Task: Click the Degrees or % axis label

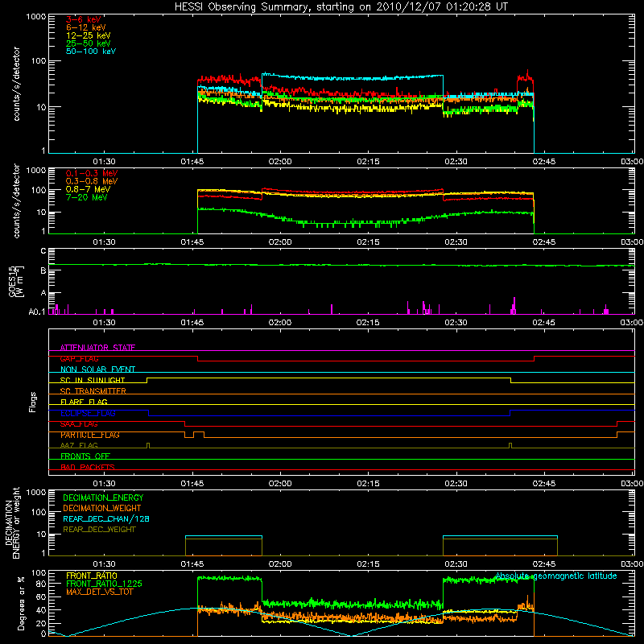Action: pyautogui.click(x=21, y=603)
